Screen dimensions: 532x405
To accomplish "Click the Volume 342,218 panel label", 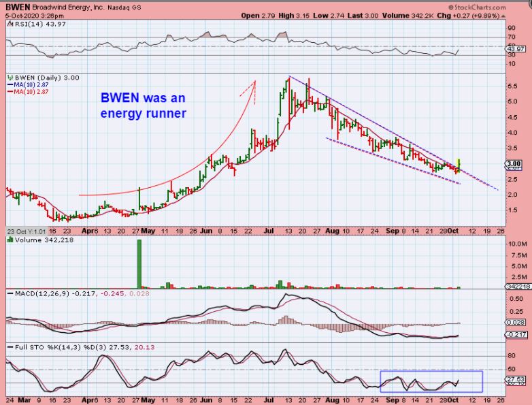I will (44, 240).
